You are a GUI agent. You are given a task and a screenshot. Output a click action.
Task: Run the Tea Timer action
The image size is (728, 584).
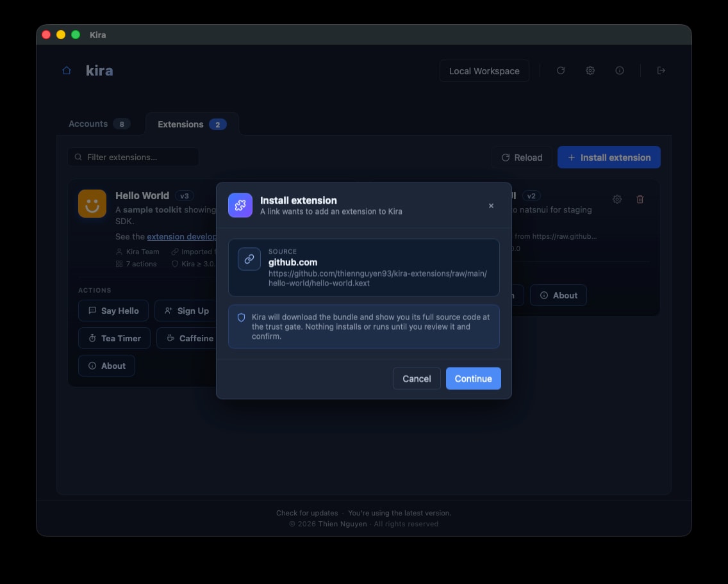[114, 338]
